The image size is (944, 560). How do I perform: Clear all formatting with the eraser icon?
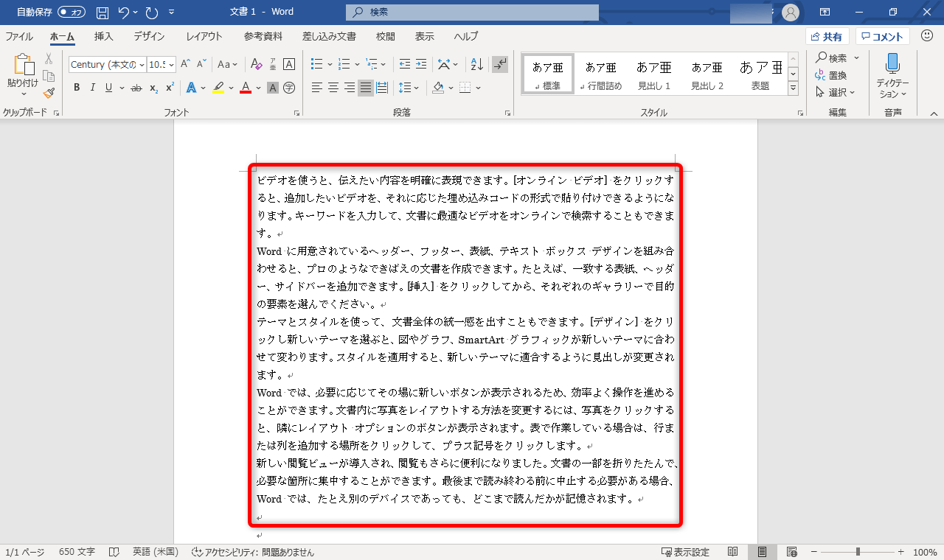click(256, 64)
